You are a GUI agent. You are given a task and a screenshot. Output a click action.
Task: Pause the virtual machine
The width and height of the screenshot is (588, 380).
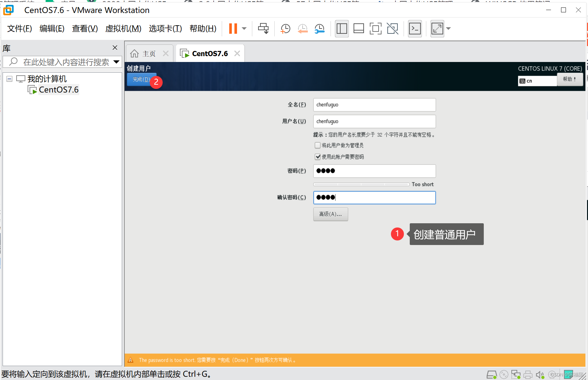pos(233,29)
